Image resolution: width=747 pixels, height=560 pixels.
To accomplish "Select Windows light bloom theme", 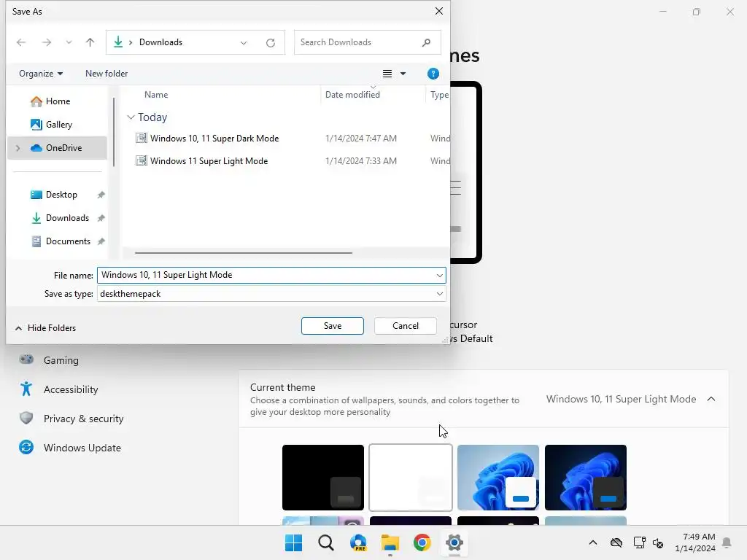I will click(x=498, y=478).
